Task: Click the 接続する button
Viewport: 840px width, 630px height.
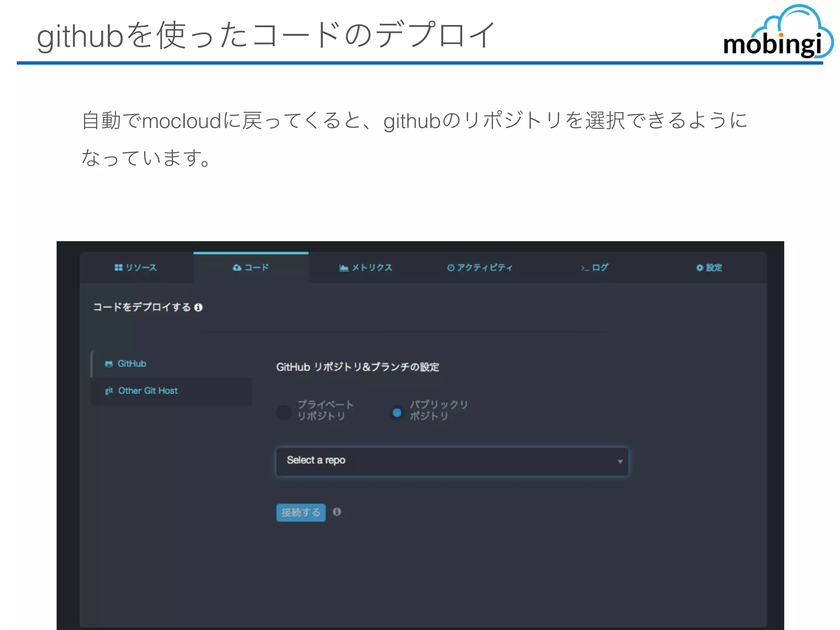Action: coord(301,512)
